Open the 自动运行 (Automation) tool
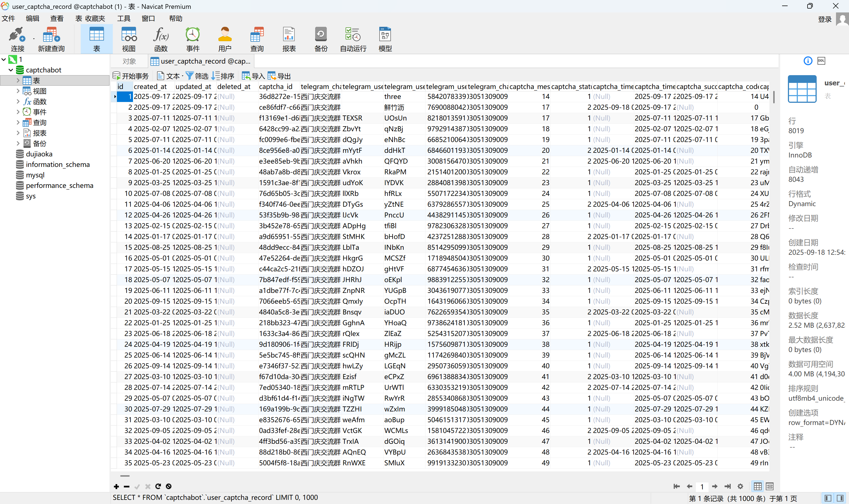Image resolution: width=849 pixels, height=504 pixels. tap(353, 40)
